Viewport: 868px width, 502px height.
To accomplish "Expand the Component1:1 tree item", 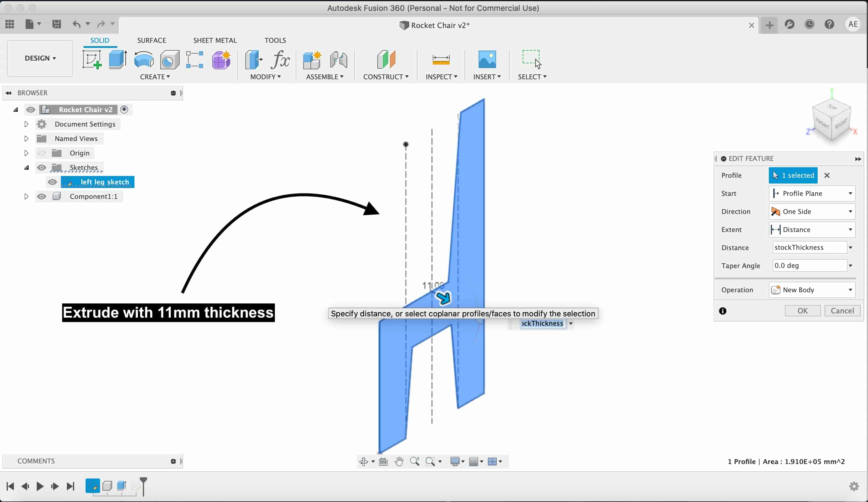I will tap(26, 196).
